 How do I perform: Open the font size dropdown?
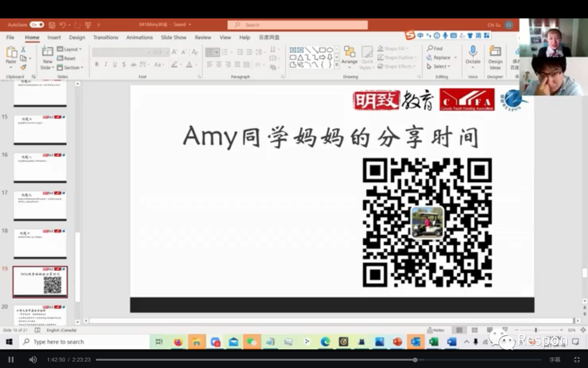(167, 52)
